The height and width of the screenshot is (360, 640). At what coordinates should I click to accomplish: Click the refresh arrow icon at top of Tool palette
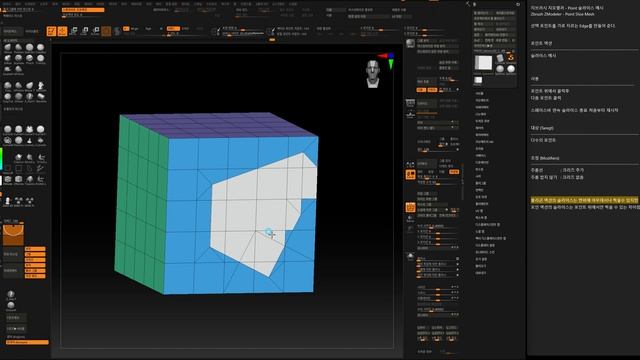click(x=518, y=4)
